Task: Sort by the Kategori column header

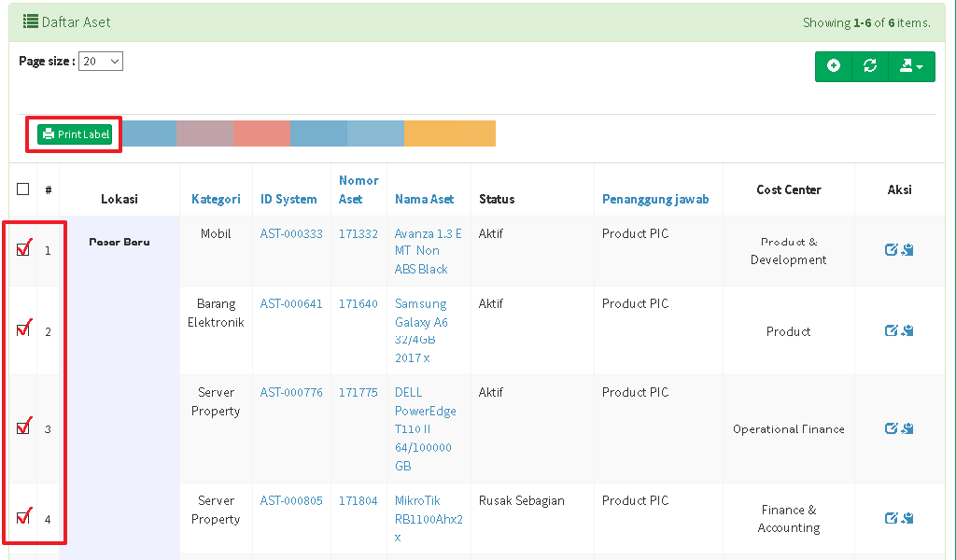Action: click(216, 199)
